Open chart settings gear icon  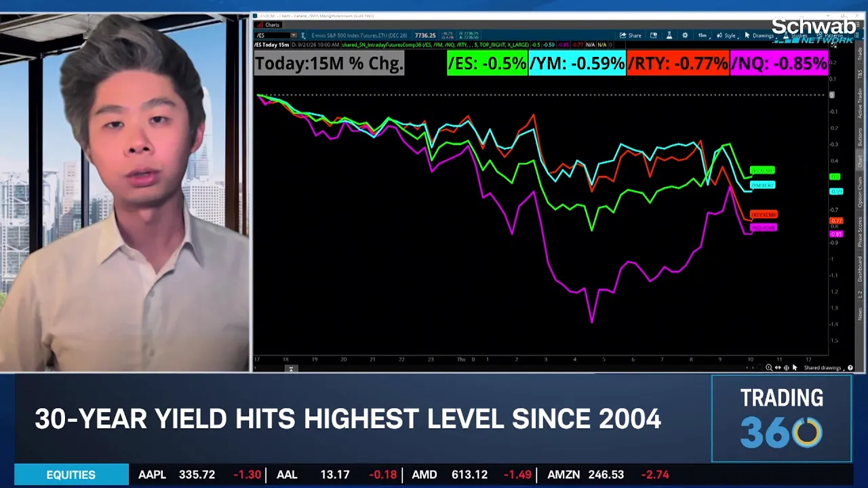[685, 35]
